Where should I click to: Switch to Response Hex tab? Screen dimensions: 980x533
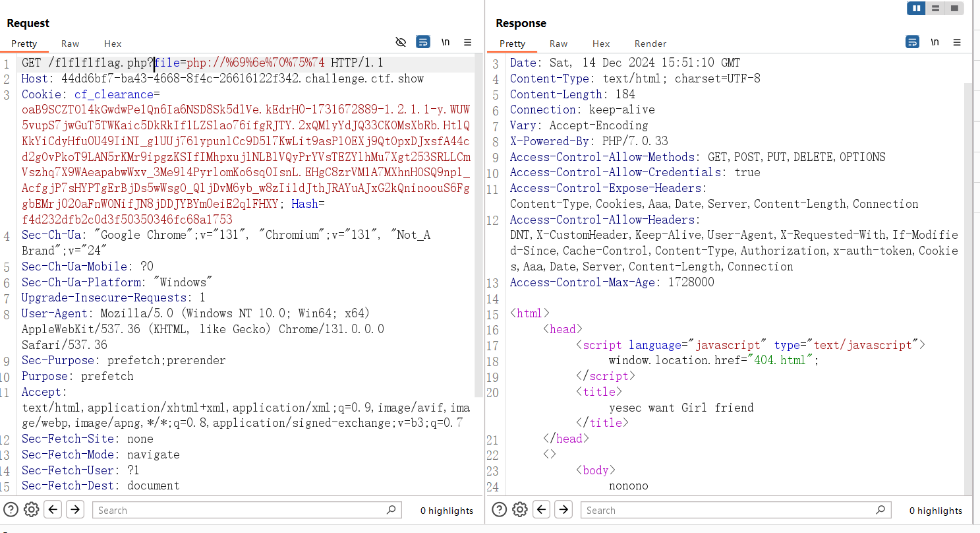(601, 44)
